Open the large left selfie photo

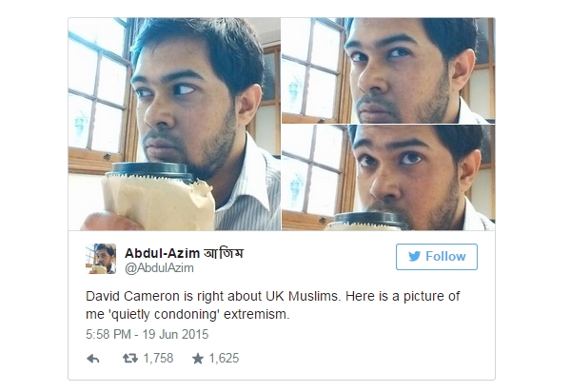click(x=174, y=124)
